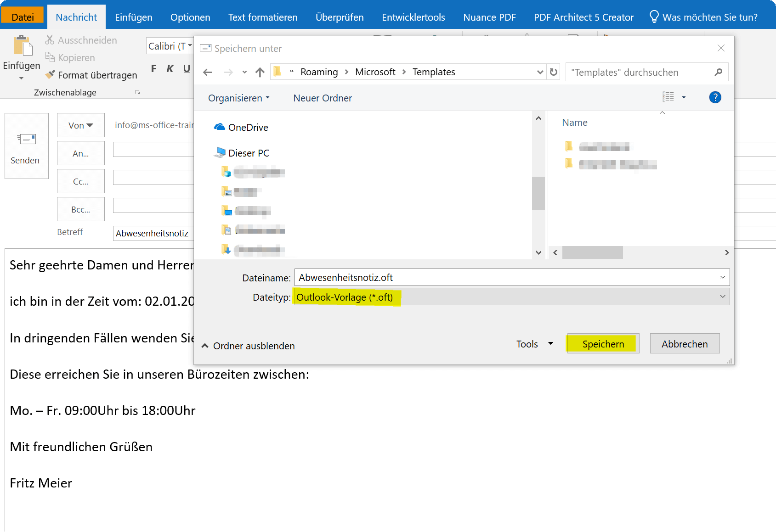This screenshot has width=776, height=532.
Task: Click the Format übertragen brush icon
Action: [50, 74]
